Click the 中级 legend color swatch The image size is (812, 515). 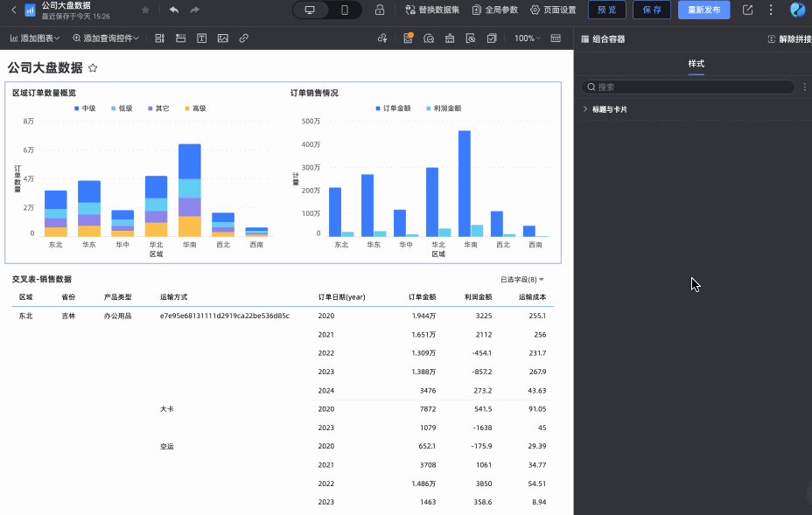coord(76,108)
